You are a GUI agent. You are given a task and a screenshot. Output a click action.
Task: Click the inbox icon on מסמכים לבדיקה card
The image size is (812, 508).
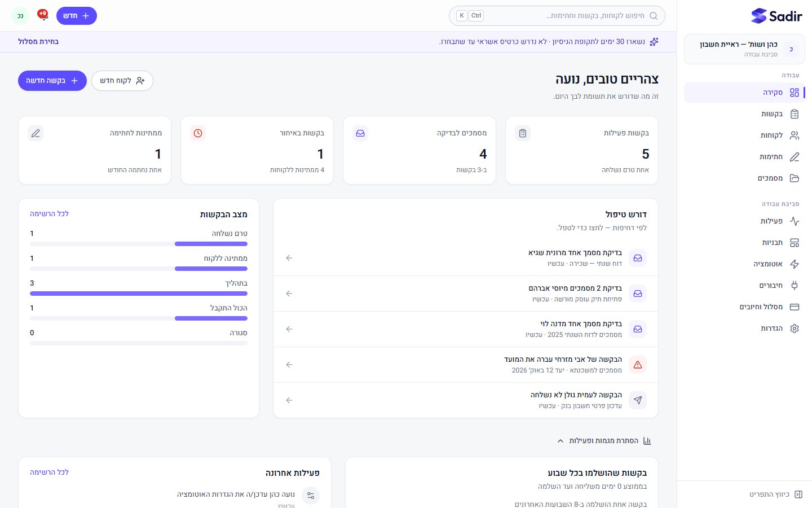[x=360, y=133]
